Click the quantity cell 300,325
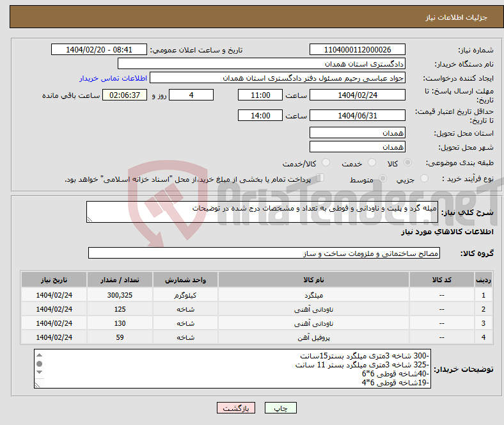This screenshot has width=504, height=425. click(120, 295)
